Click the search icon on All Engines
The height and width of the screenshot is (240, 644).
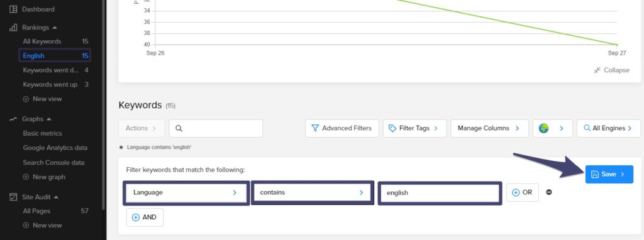pos(587,128)
